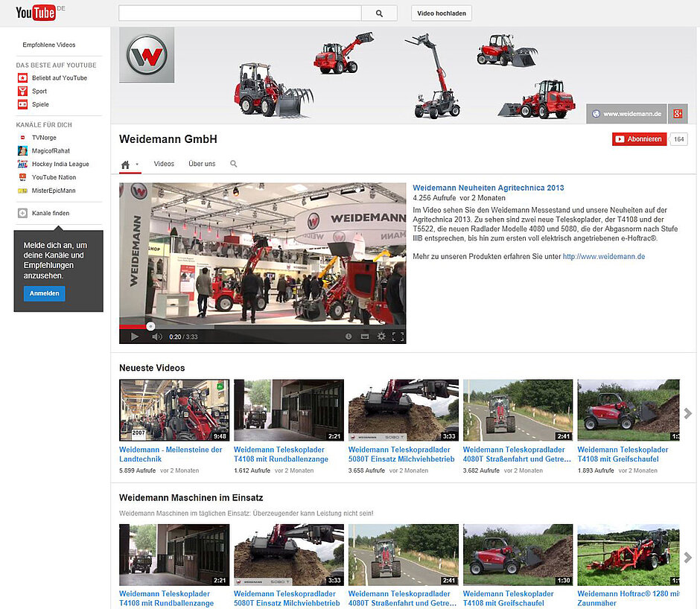This screenshot has width=700, height=609.
Task: Go to YouTube home via the logo
Action: pyautogui.click(x=36, y=13)
